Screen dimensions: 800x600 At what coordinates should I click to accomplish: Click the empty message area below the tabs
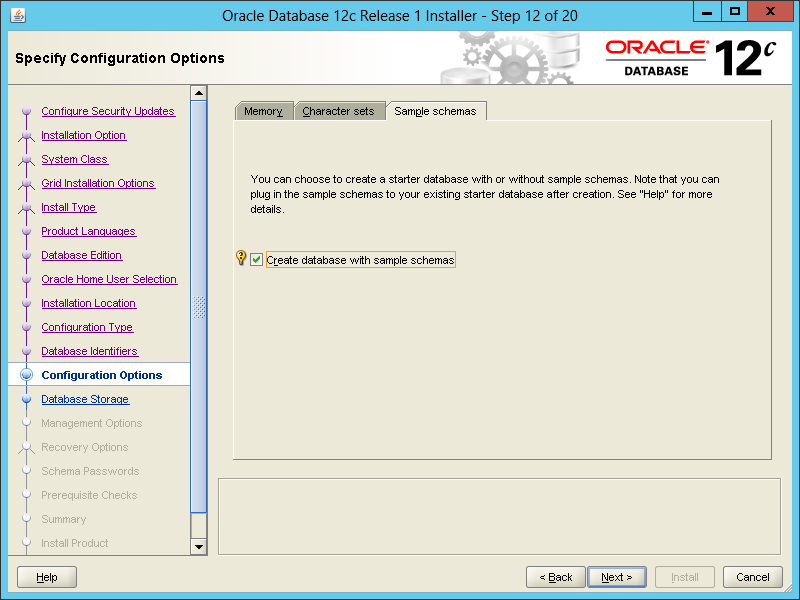499,516
